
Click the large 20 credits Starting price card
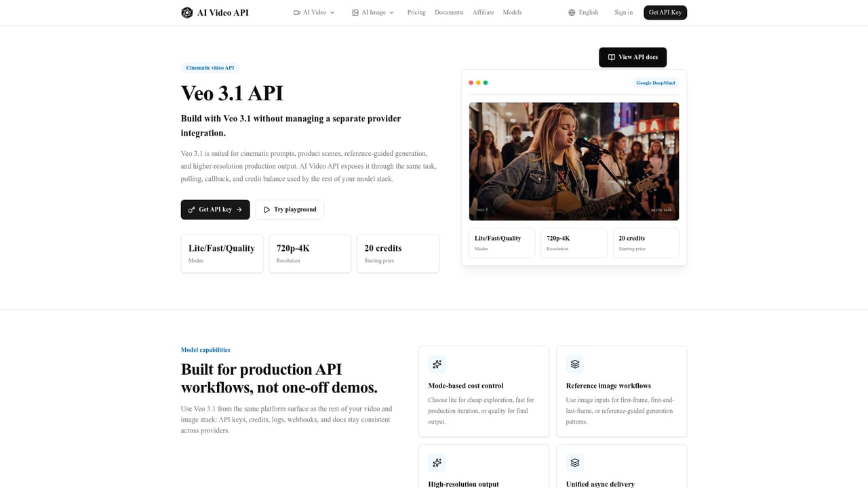tap(398, 253)
